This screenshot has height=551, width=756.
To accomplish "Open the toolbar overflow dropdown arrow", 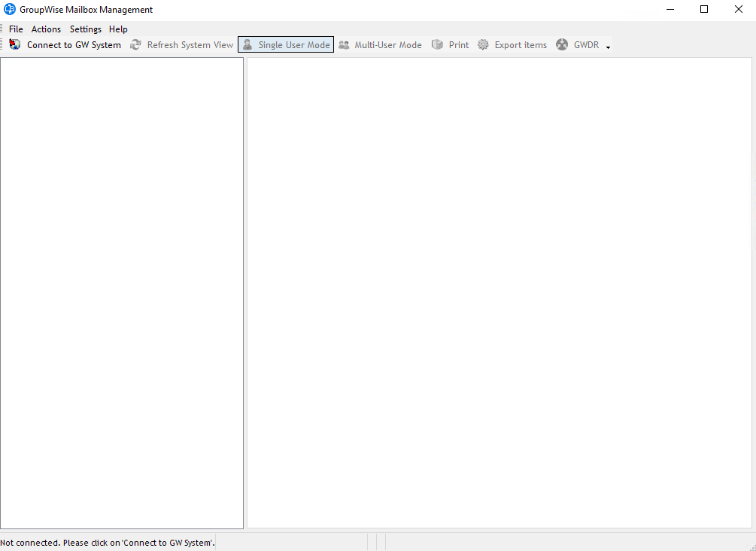I will tap(608, 47).
